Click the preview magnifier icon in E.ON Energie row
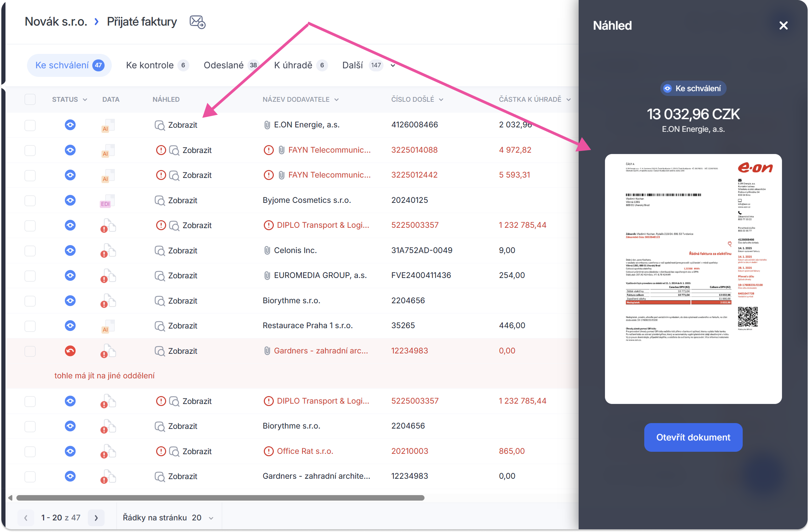The height and width of the screenshot is (532, 809). pyautogui.click(x=160, y=125)
